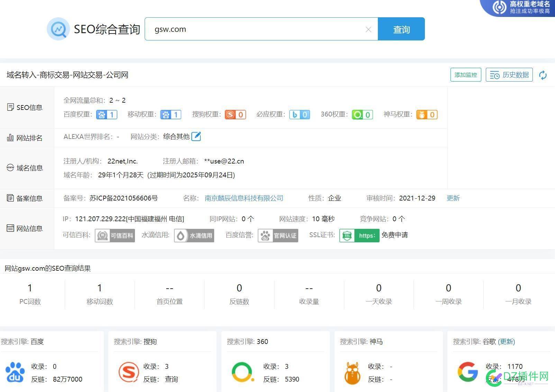Click the 搜狗权重 badge showing 0
The image size is (555, 392).
(235, 114)
